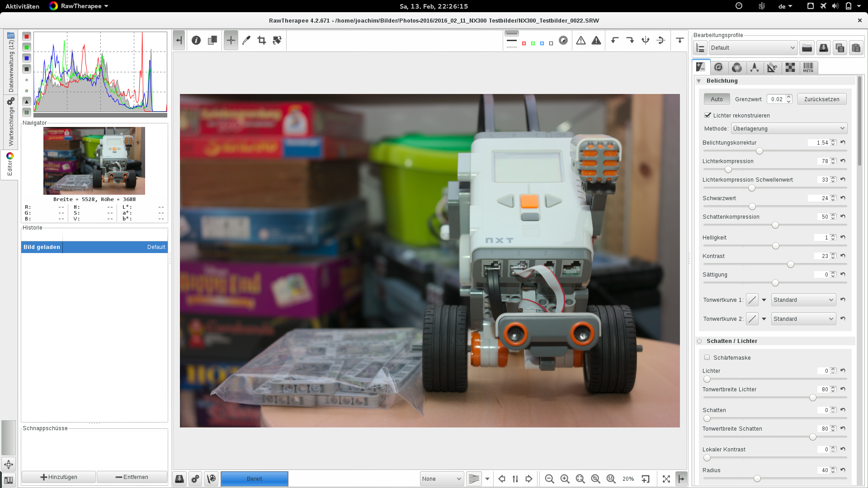Uncheck Lichter rekonstruieren checkbox

click(708, 115)
